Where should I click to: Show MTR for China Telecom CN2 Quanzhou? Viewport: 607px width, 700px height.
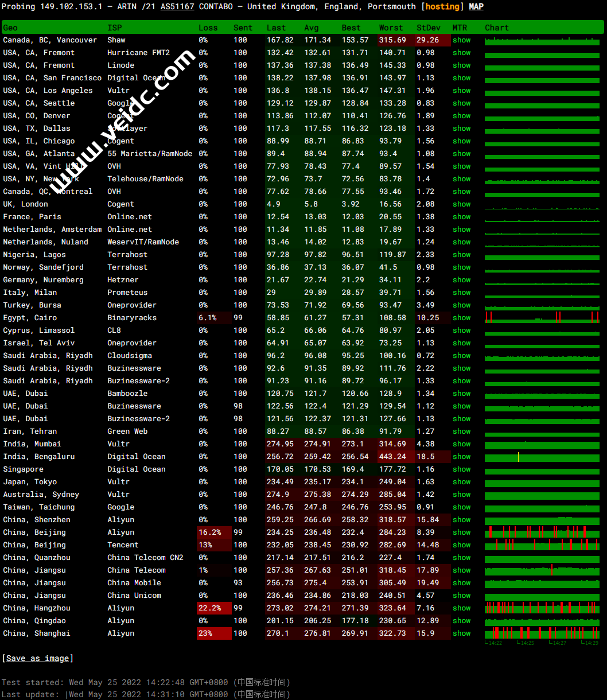[461, 558]
